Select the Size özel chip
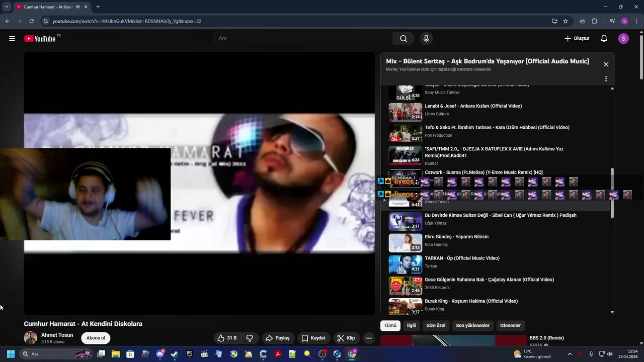Screen dimensions: 644x362 (x=436, y=325)
